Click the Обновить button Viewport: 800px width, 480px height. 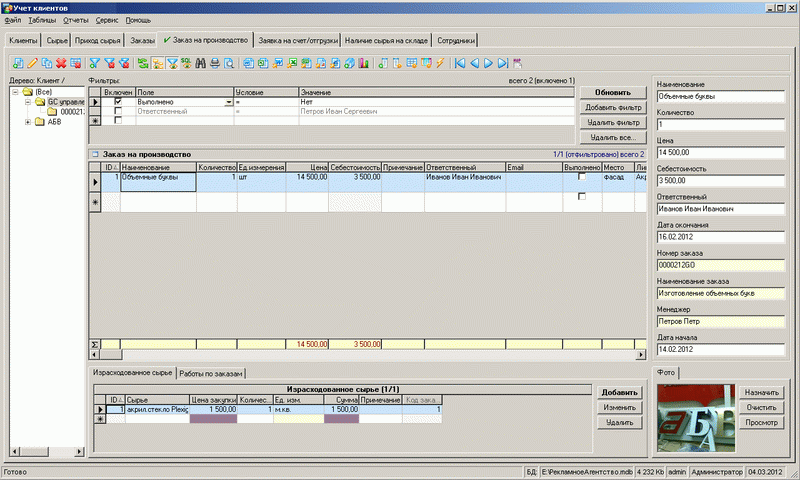(611, 92)
